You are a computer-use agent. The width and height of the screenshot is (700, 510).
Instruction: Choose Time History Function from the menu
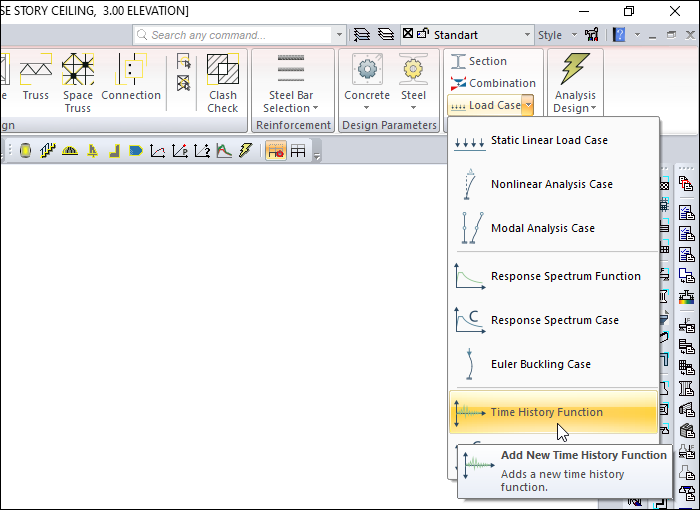tap(546, 412)
